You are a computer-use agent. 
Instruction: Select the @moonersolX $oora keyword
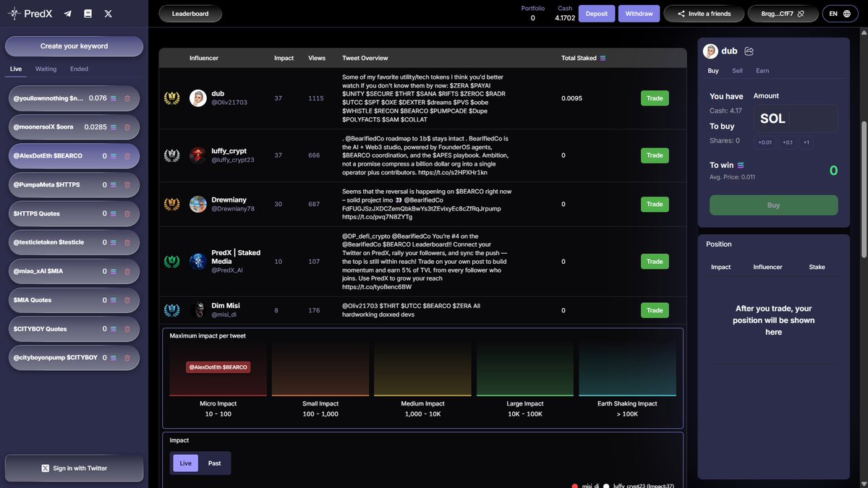[74, 127]
